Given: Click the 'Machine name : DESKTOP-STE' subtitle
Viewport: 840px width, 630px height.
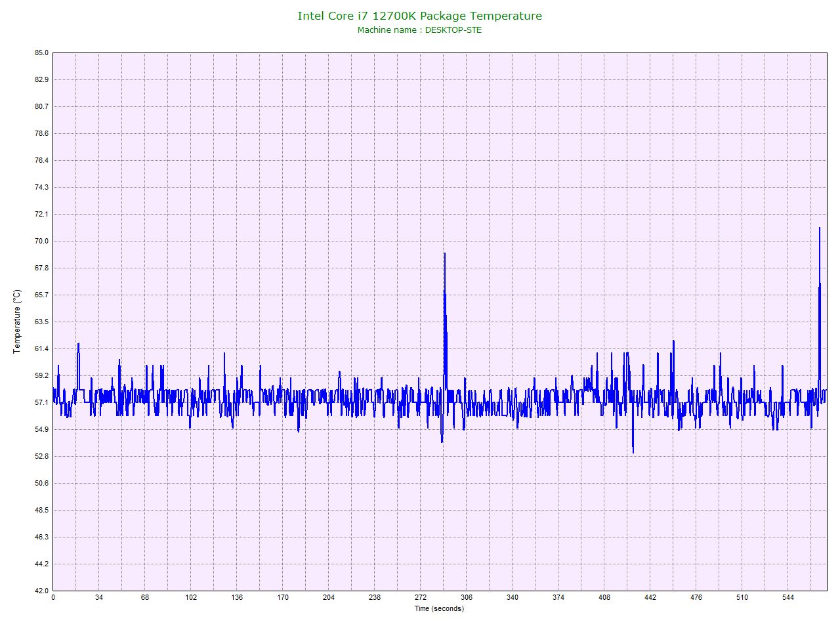Looking at the screenshot, I should pos(419,30).
